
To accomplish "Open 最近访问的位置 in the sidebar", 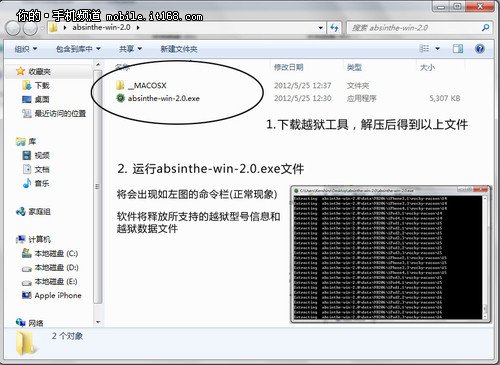I will coord(54,114).
